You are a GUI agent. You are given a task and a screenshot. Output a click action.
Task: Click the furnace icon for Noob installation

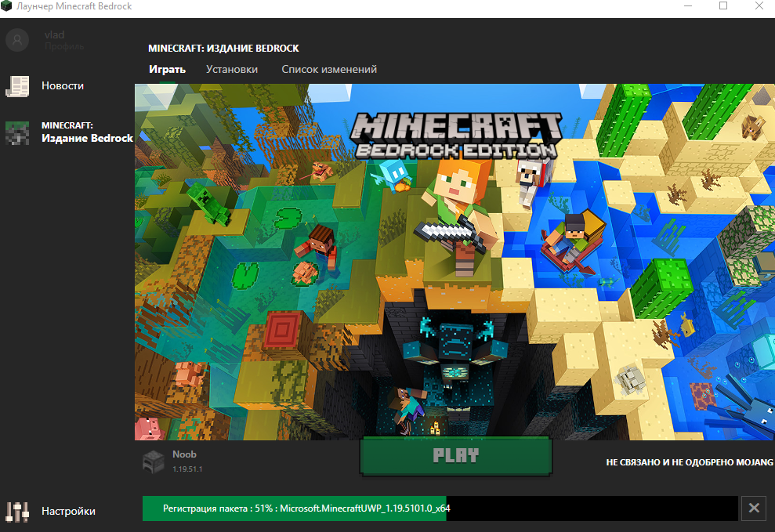tap(154, 461)
